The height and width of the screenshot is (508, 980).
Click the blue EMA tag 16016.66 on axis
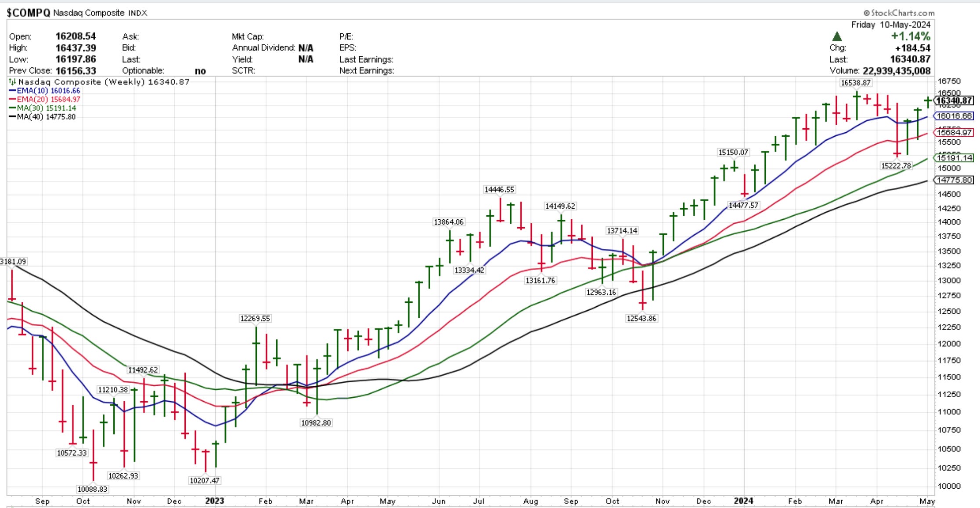[954, 116]
